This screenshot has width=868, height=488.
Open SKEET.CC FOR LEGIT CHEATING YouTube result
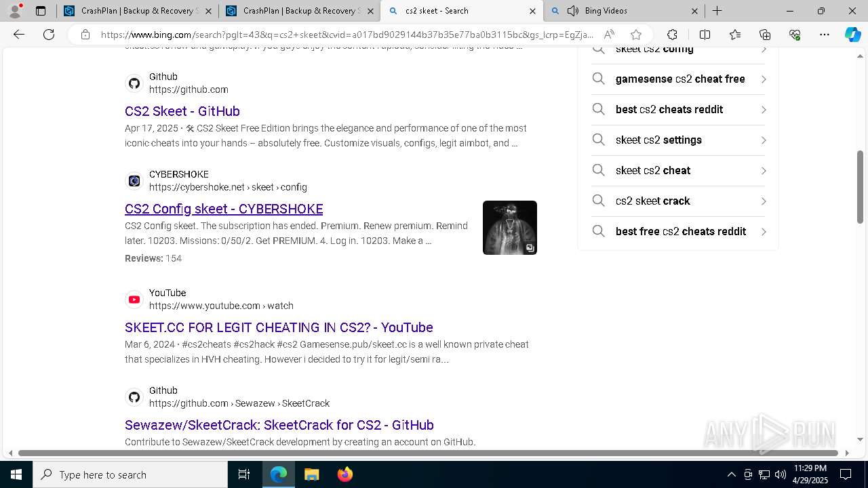(279, 327)
